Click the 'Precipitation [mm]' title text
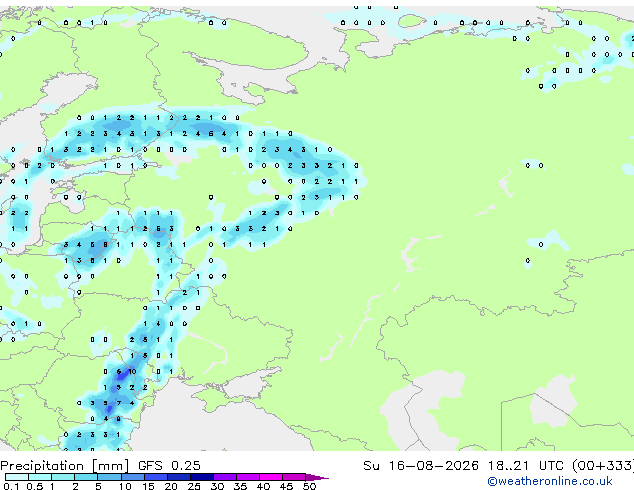This screenshot has width=634, height=490. click(65, 466)
